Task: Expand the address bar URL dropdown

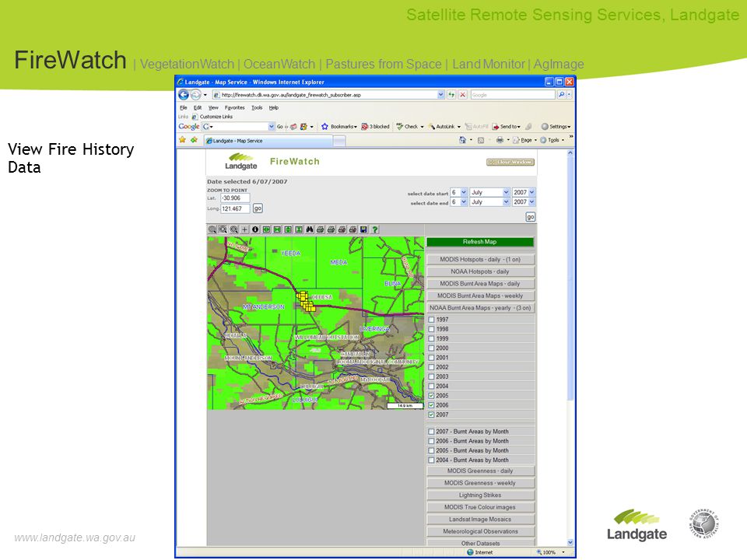Action: [440, 95]
